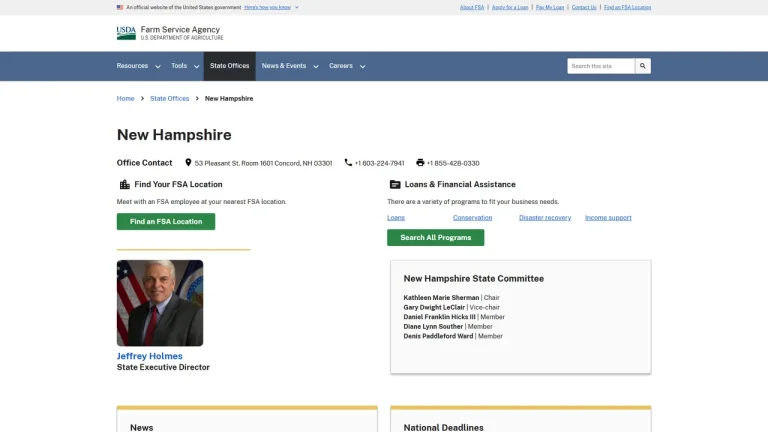Click phone number +1 603-224-7941
The width and height of the screenshot is (768, 432).
tap(380, 163)
